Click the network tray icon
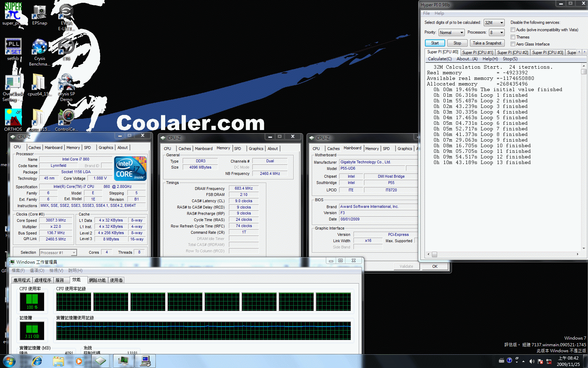Screen dimensions: 588x368 coord(549,361)
